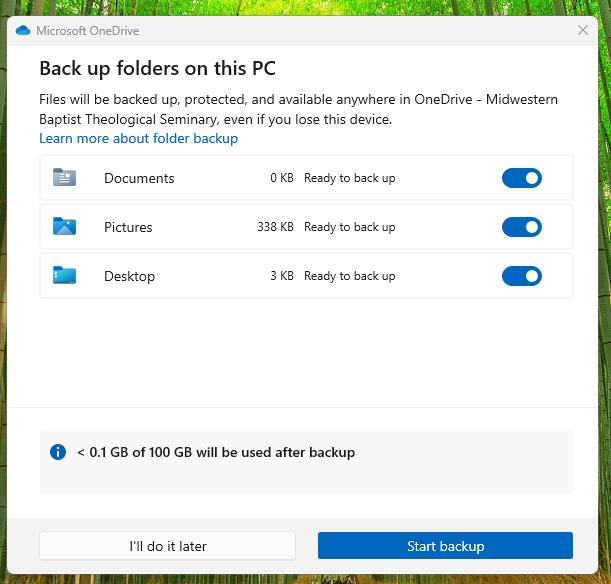The height and width of the screenshot is (584, 611).
Task: Choose I'll do it later
Action: point(167,546)
